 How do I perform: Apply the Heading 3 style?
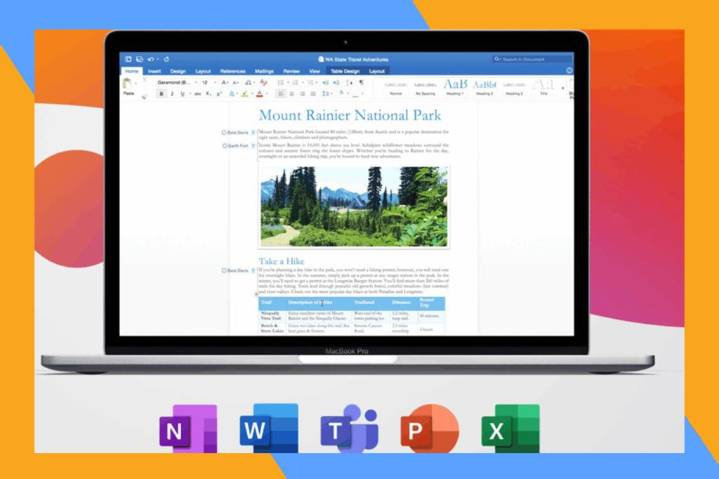[514, 88]
